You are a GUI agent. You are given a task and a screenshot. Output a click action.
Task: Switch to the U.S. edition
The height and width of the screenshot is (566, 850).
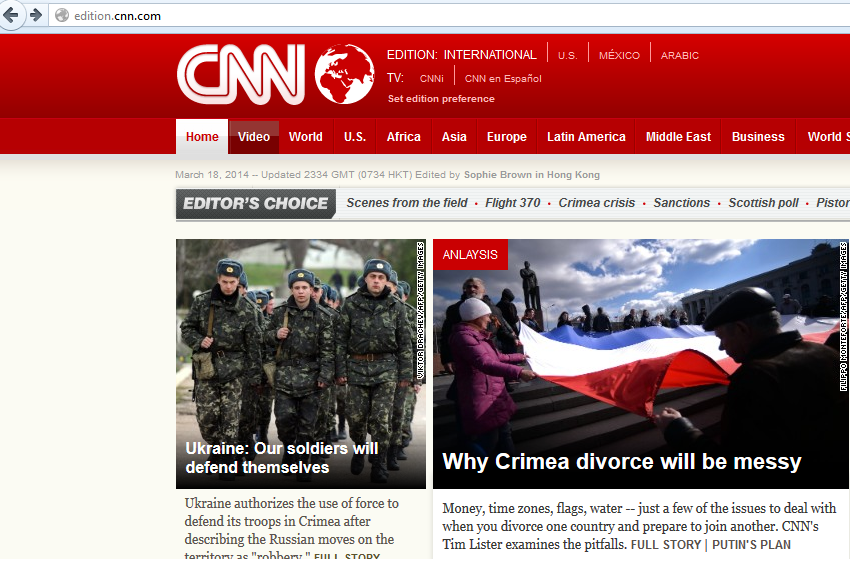pos(567,56)
